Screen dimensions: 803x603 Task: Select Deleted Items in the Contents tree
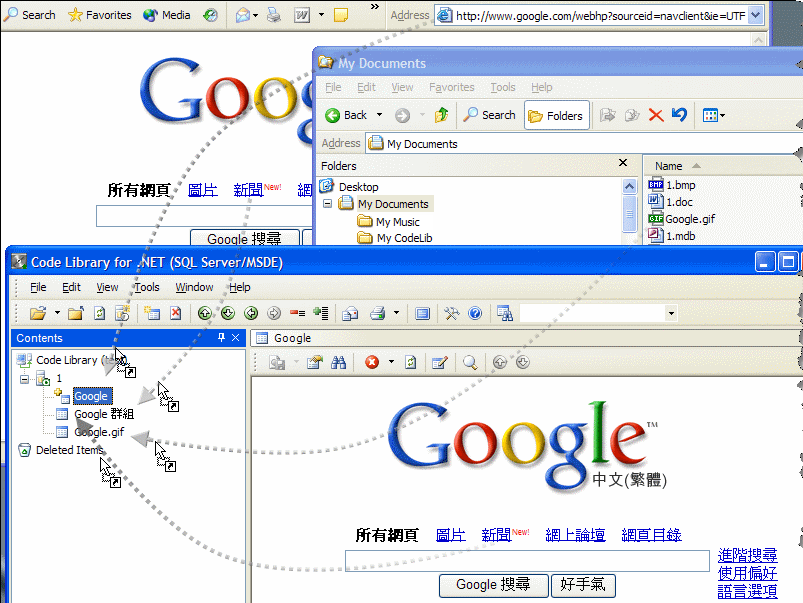[70, 450]
